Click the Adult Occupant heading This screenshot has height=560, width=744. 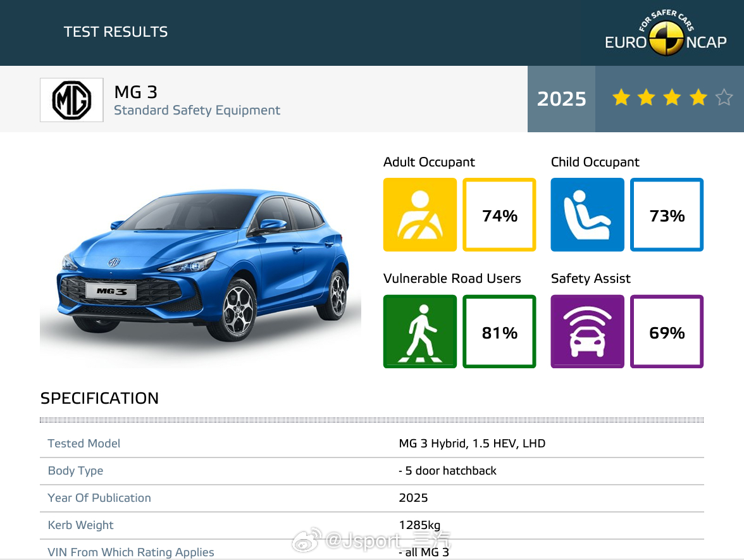pos(429,162)
